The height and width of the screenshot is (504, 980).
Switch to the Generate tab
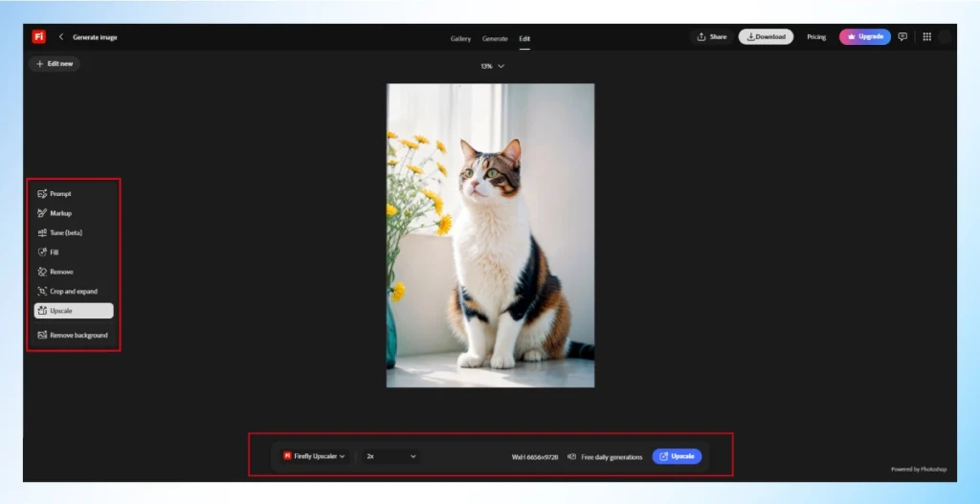click(x=495, y=38)
